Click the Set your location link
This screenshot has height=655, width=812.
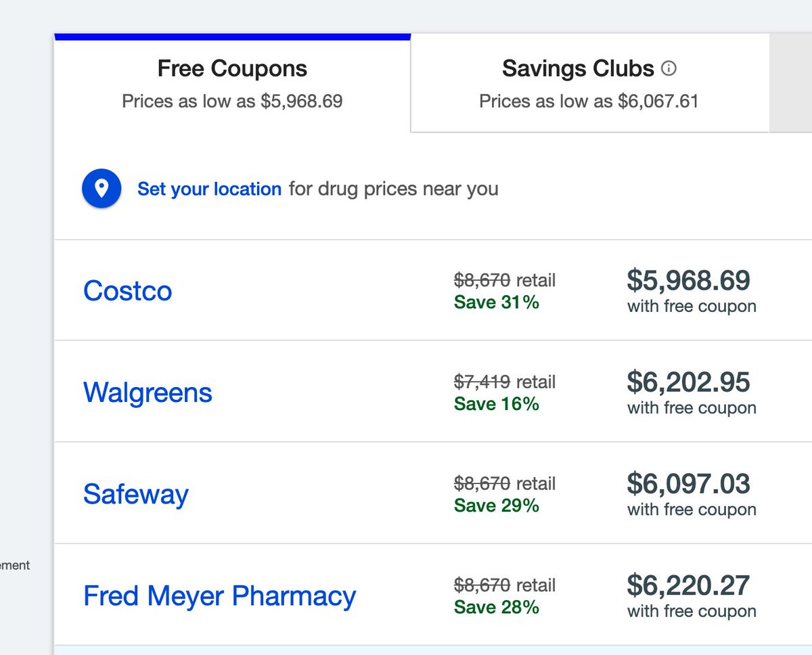tap(209, 189)
